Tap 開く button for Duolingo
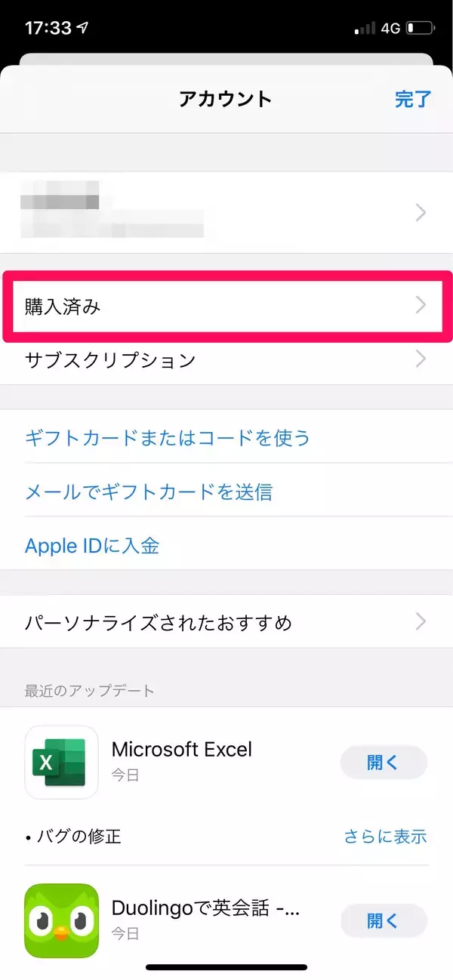This screenshot has width=453, height=980. 384,920
